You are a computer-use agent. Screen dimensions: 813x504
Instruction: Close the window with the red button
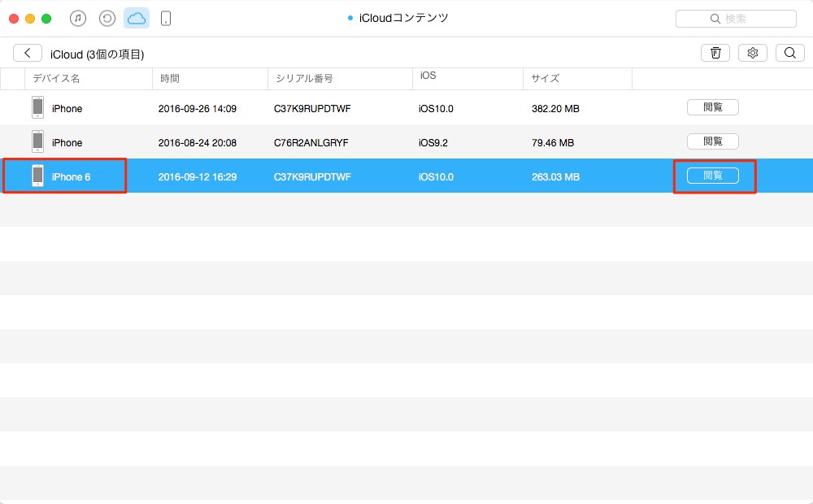pyautogui.click(x=14, y=19)
